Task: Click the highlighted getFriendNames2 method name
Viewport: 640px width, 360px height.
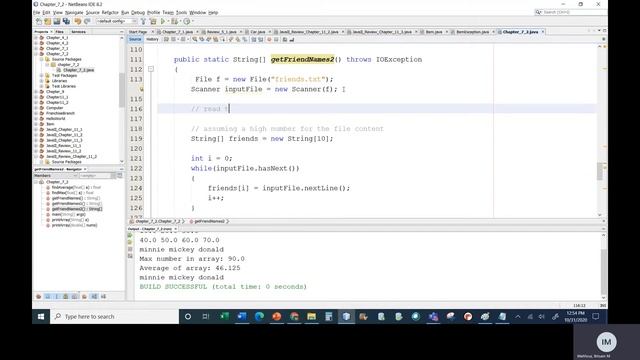Action: (302, 60)
